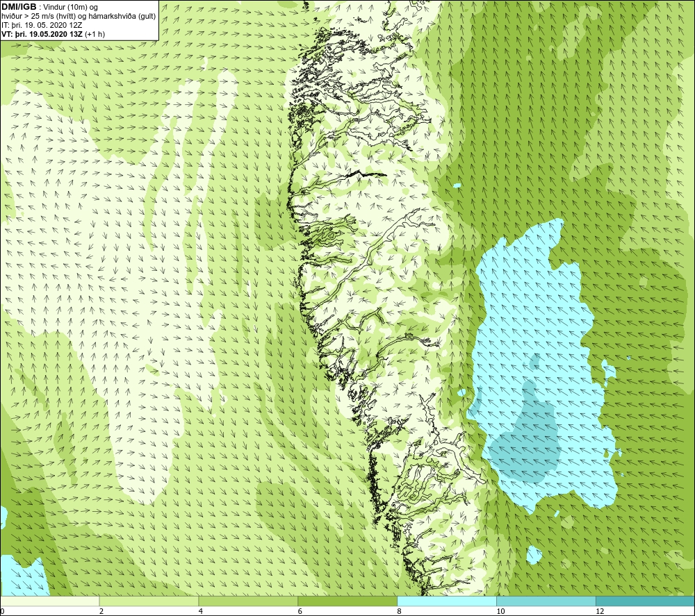
Task: Click the legend scale label "6"
Action: click(x=300, y=611)
